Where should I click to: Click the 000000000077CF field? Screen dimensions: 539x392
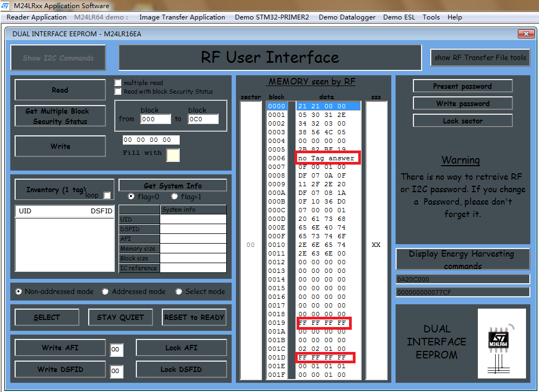[x=463, y=292]
